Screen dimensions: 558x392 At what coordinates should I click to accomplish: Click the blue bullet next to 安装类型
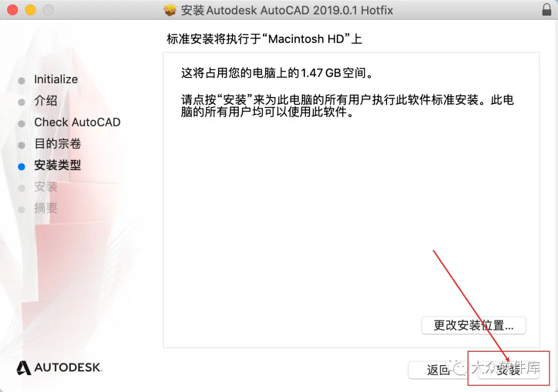click(x=21, y=166)
